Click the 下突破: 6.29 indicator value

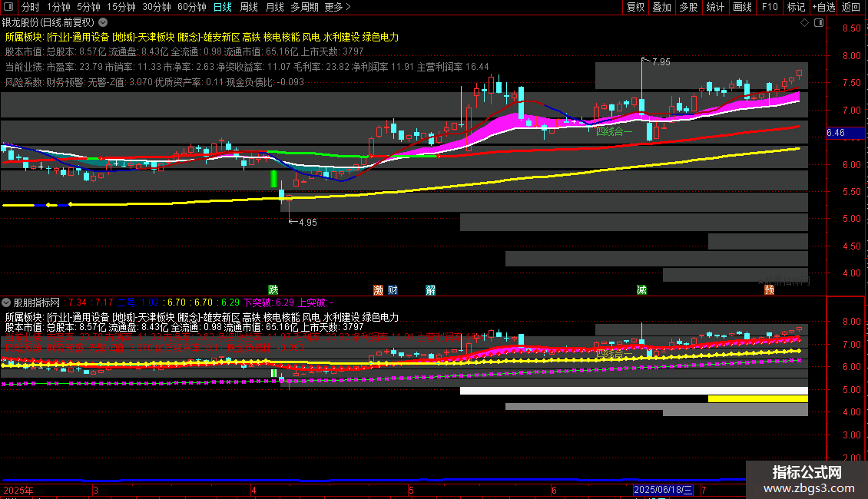coord(269,302)
